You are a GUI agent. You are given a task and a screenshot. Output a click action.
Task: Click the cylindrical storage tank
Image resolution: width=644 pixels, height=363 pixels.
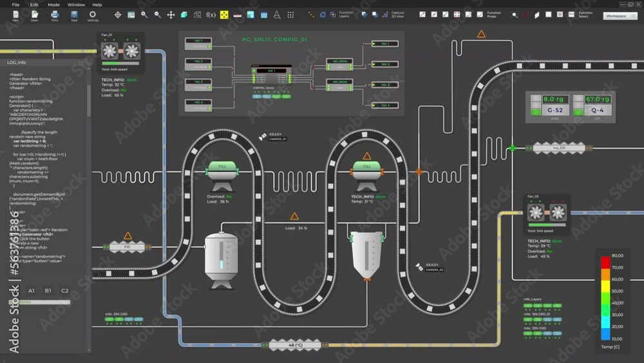tap(222, 260)
